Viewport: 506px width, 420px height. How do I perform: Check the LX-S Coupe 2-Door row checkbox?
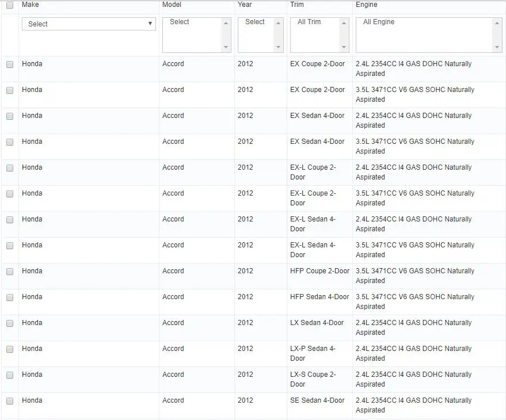pyautogui.click(x=10, y=375)
